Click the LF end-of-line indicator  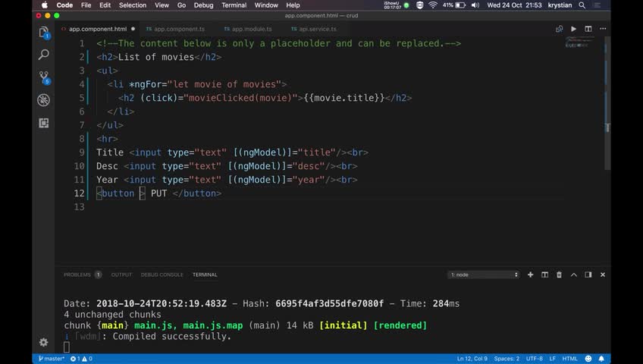pyautogui.click(x=552, y=359)
